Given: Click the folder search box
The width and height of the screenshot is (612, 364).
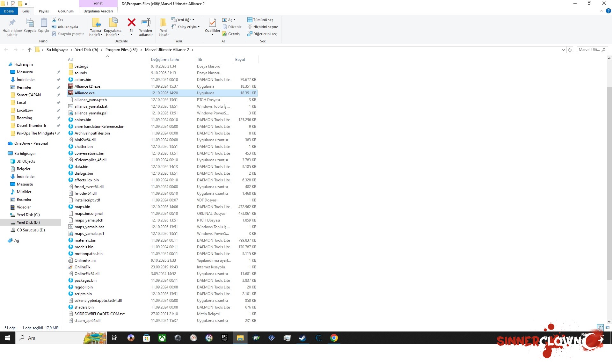Looking at the screenshot, I should [x=592, y=50].
